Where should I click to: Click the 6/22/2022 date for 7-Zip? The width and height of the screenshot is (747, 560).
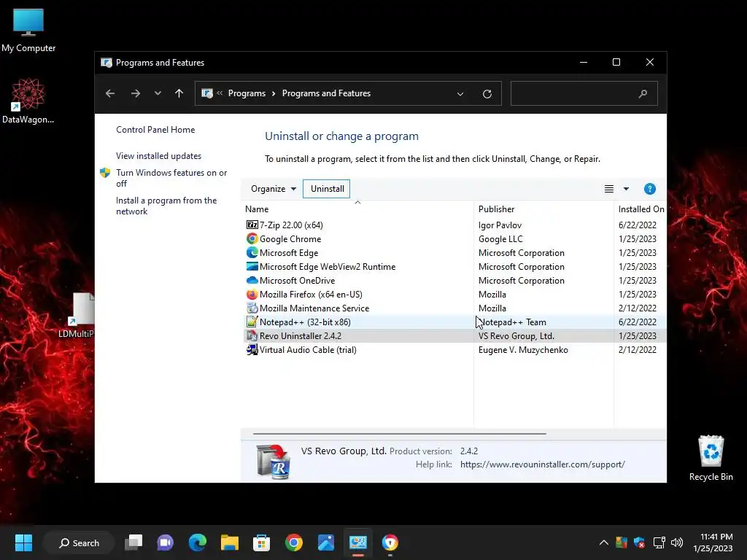[638, 225]
